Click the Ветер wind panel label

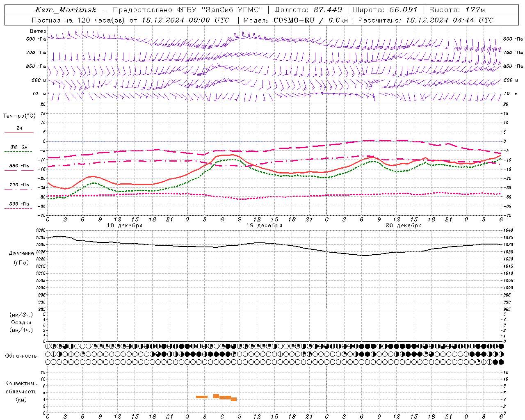tap(38, 31)
